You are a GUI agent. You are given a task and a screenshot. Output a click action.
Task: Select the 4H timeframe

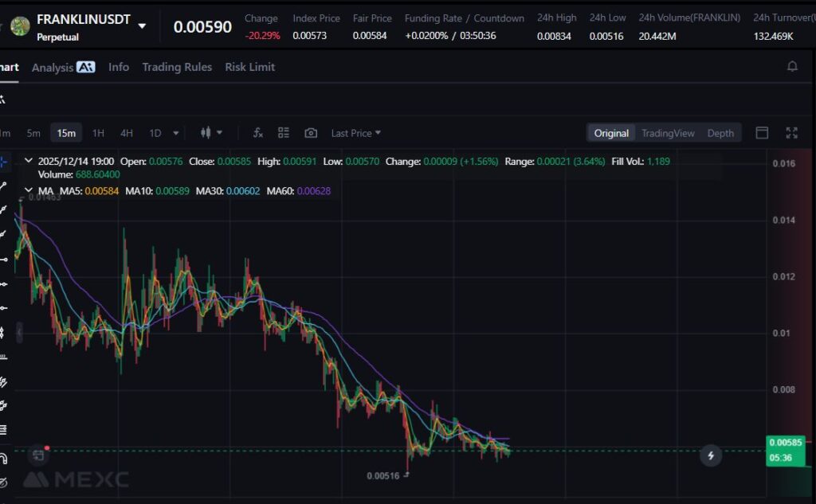coord(126,133)
